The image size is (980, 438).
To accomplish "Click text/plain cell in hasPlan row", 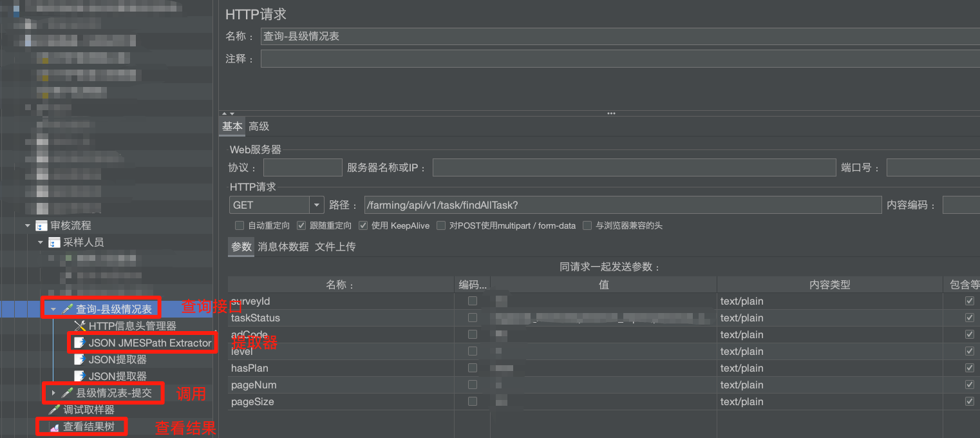I will pyautogui.click(x=830, y=368).
